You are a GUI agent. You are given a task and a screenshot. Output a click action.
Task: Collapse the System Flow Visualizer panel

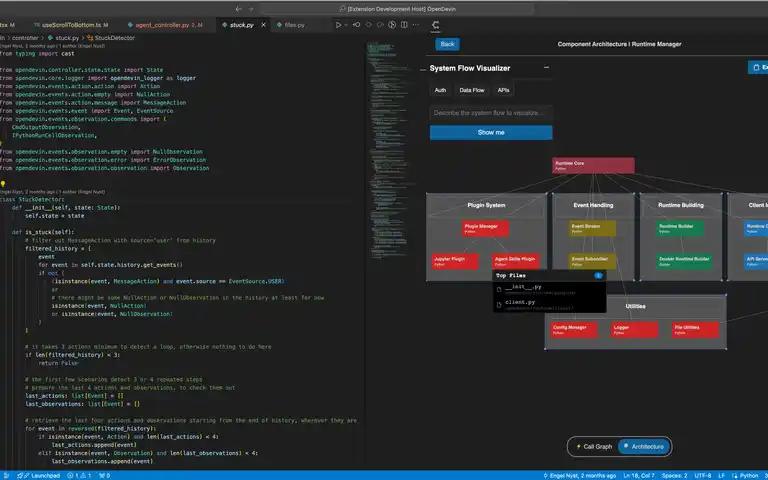(546, 68)
